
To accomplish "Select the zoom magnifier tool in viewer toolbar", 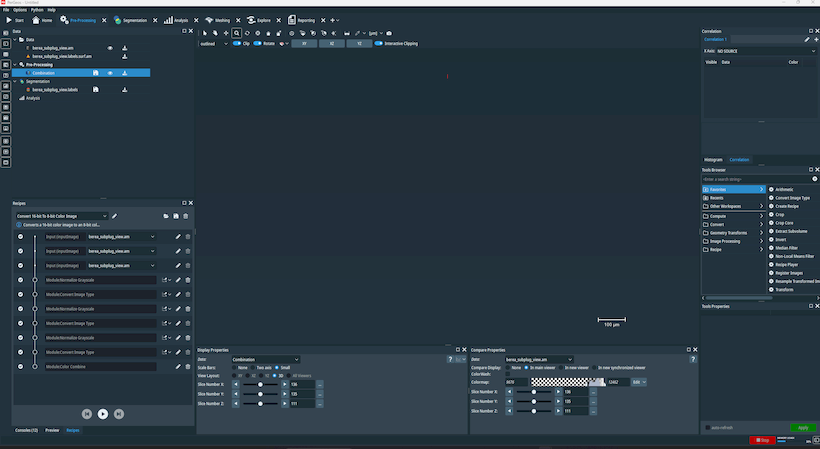I will click(x=236, y=33).
